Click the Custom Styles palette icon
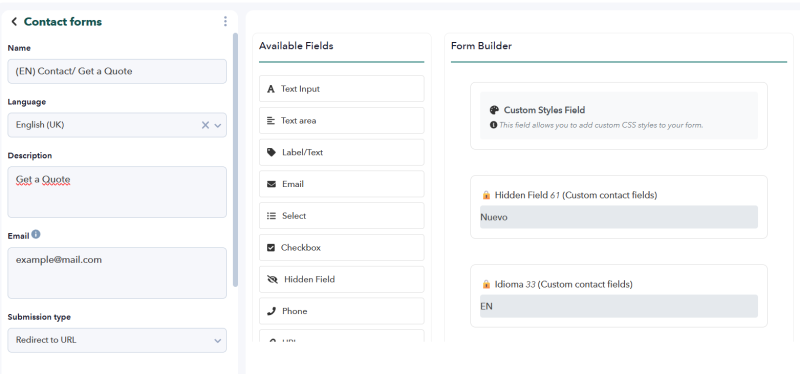800x374 pixels. pyautogui.click(x=493, y=110)
